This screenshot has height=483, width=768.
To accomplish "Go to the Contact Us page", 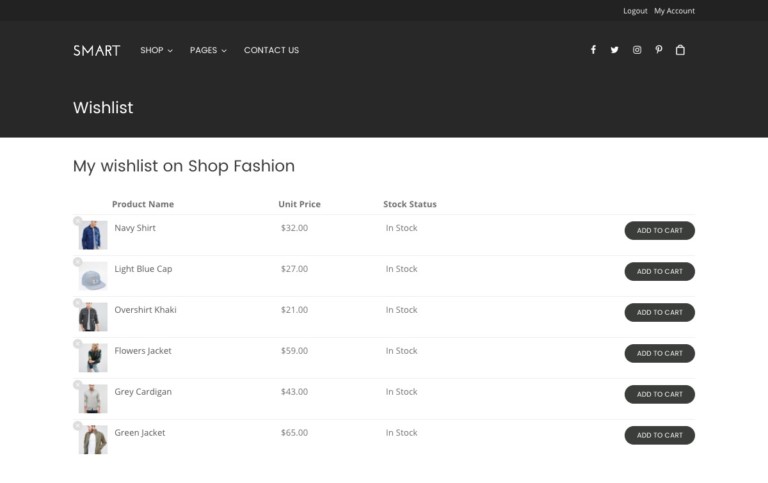I will pyautogui.click(x=271, y=50).
